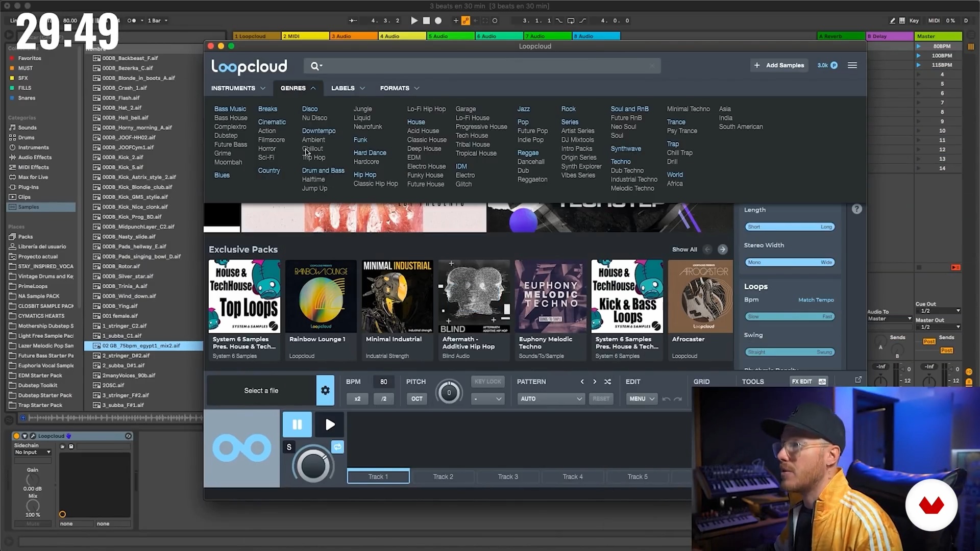Select previous pattern arrow
Viewport: 980px width, 551px height.
(x=582, y=382)
